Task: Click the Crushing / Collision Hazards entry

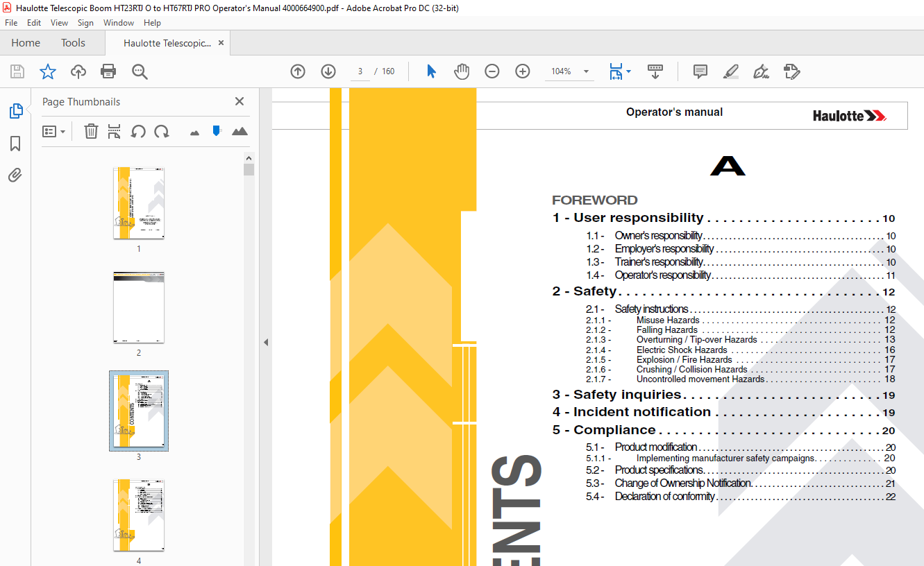Action: [741, 370]
